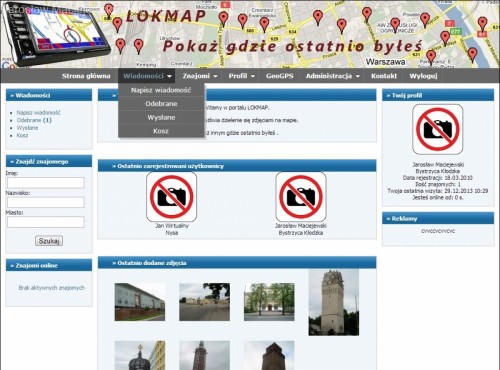Choose Wysłane in the dropdown menu

pyautogui.click(x=161, y=117)
